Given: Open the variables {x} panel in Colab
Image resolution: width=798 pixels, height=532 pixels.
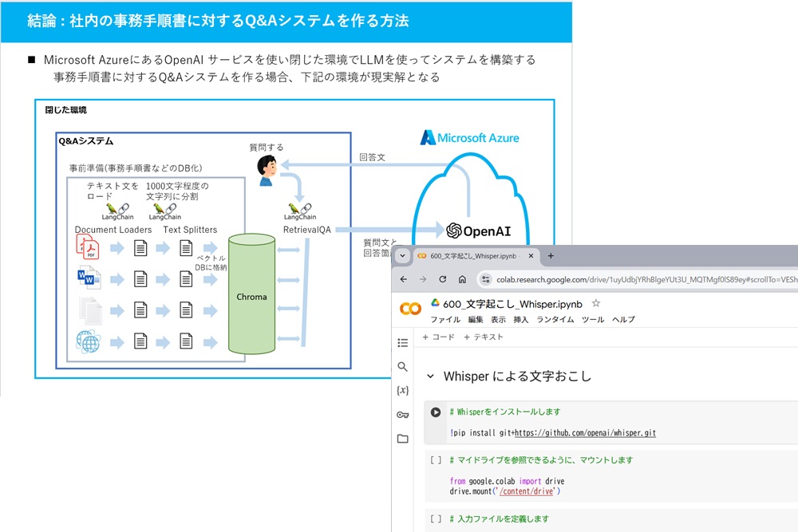Looking at the screenshot, I should click(x=402, y=390).
